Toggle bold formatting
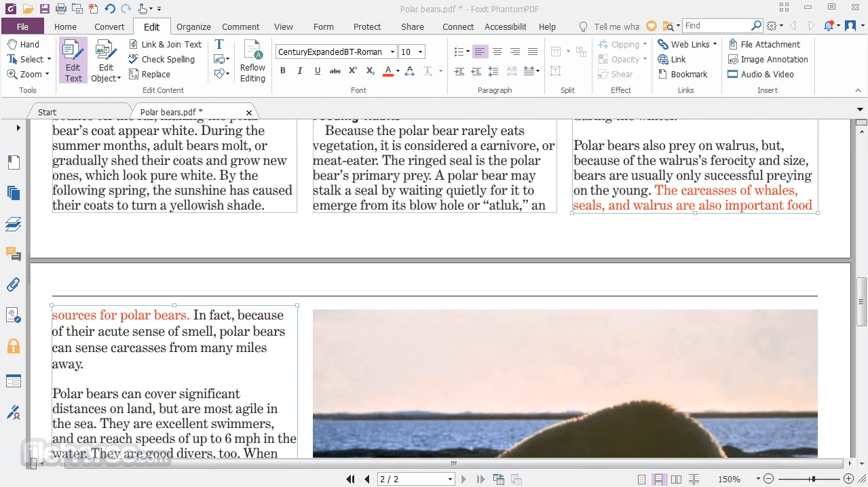868x487 pixels. point(282,71)
